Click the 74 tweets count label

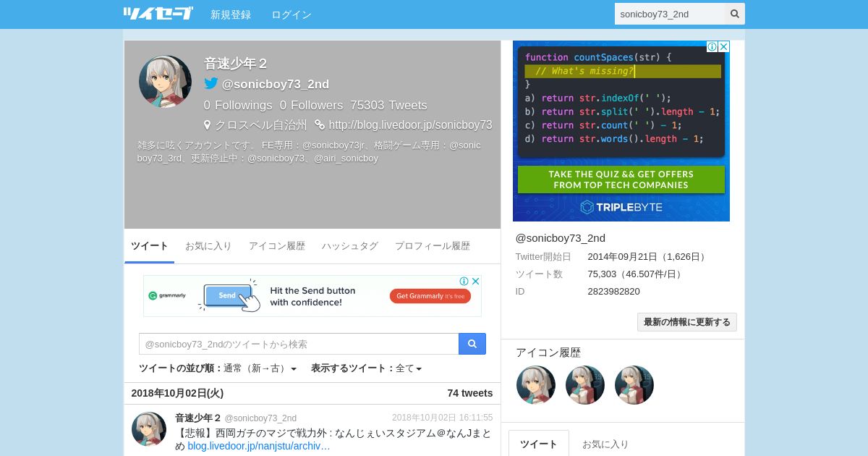click(x=470, y=393)
